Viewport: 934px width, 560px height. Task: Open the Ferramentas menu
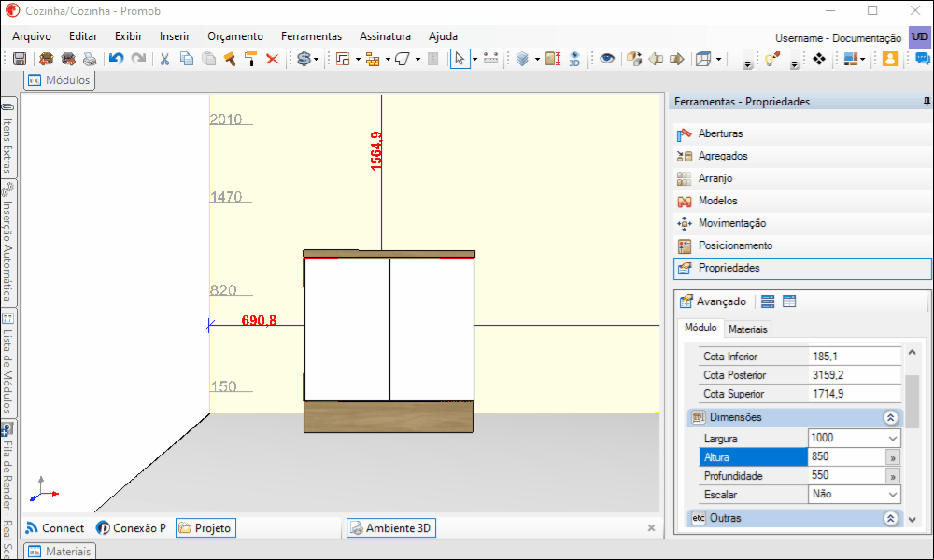click(312, 36)
